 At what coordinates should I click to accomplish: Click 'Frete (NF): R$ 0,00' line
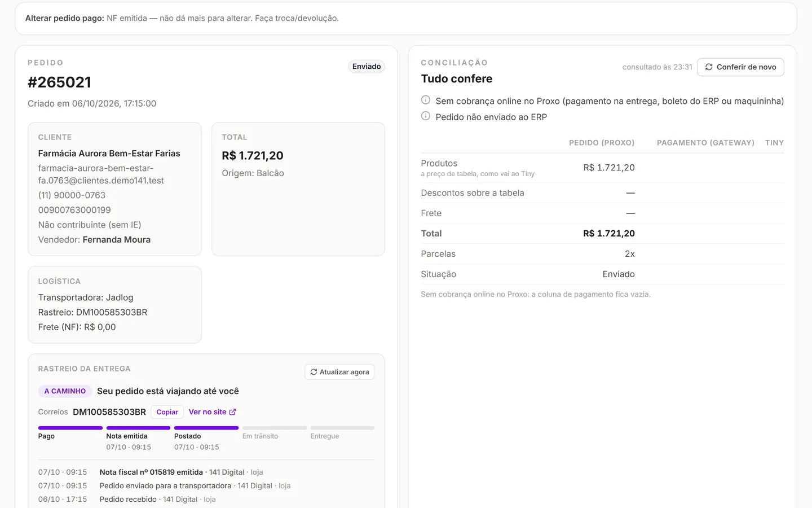click(x=77, y=327)
